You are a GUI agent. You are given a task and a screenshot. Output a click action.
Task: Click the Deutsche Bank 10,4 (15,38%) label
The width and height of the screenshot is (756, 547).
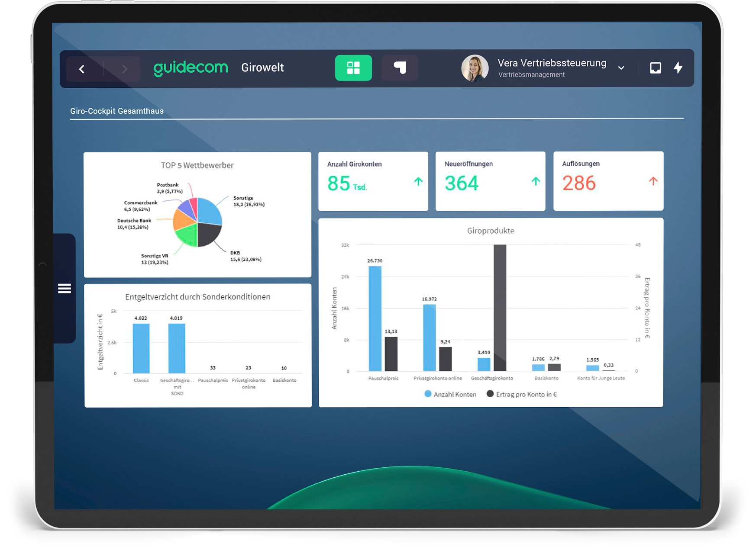click(134, 224)
